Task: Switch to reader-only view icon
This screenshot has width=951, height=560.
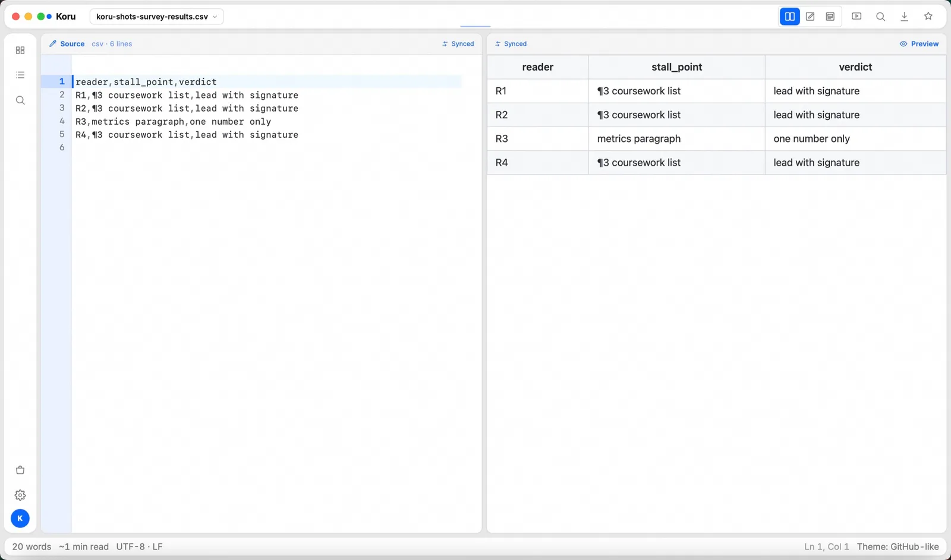Action: [830, 17]
